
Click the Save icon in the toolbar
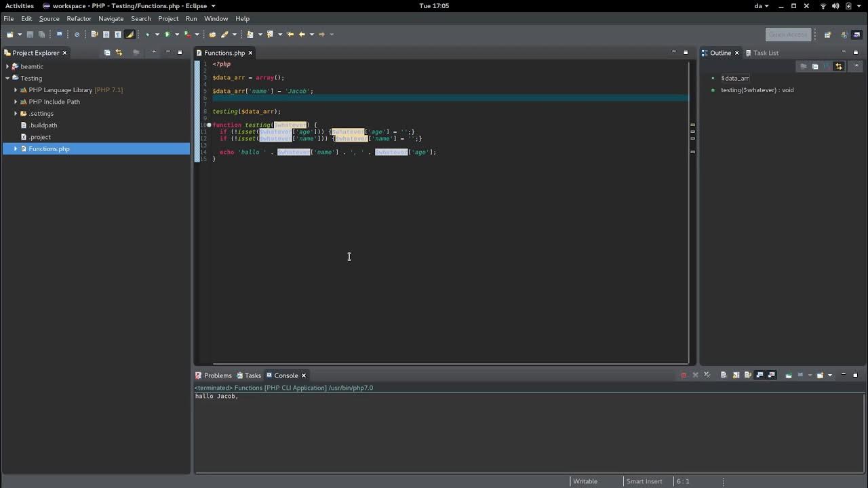coord(30,34)
